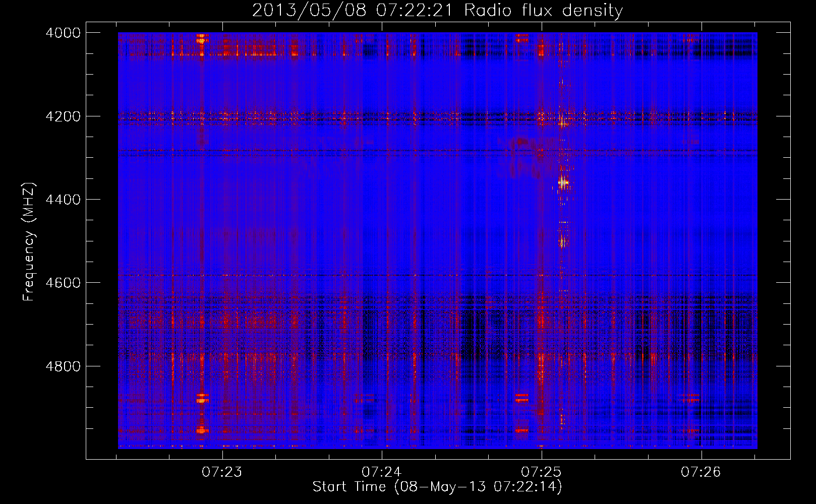
Task: Click the bright yellow-white burst near 4360 MHz
Action: [563, 182]
